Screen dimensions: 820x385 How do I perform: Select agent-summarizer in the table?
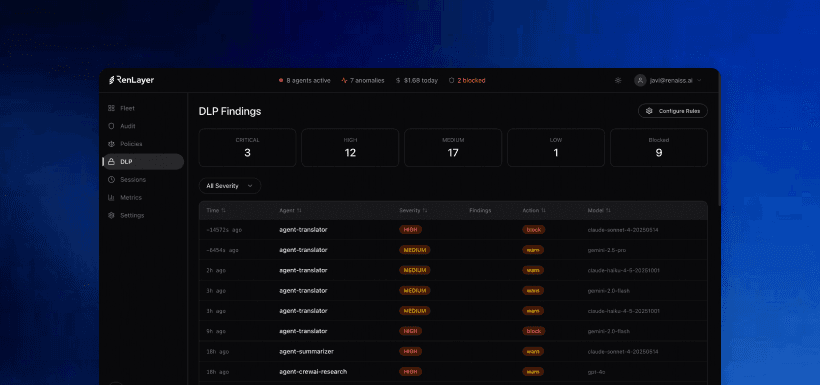click(x=306, y=352)
